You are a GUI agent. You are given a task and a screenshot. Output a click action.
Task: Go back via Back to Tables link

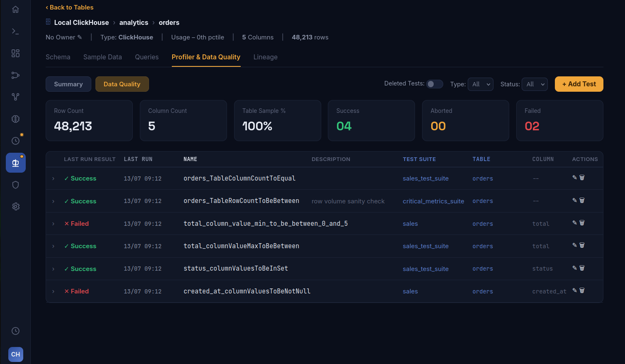(70, 7)
